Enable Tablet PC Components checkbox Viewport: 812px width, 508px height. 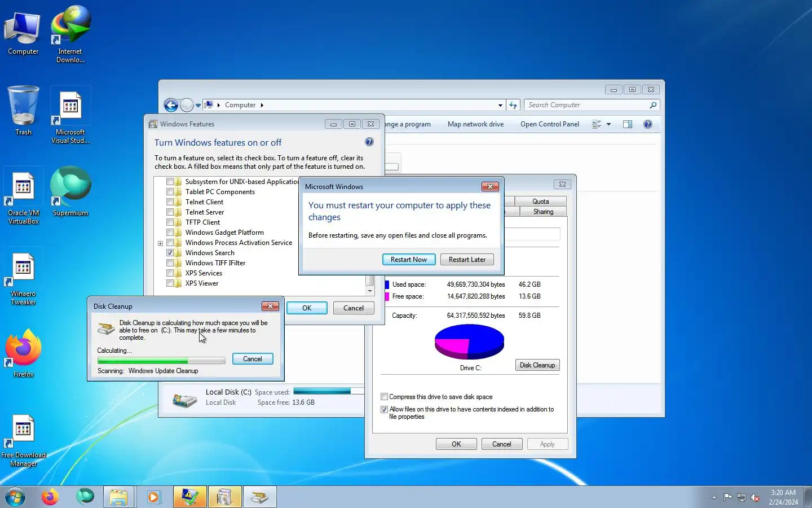170,192
